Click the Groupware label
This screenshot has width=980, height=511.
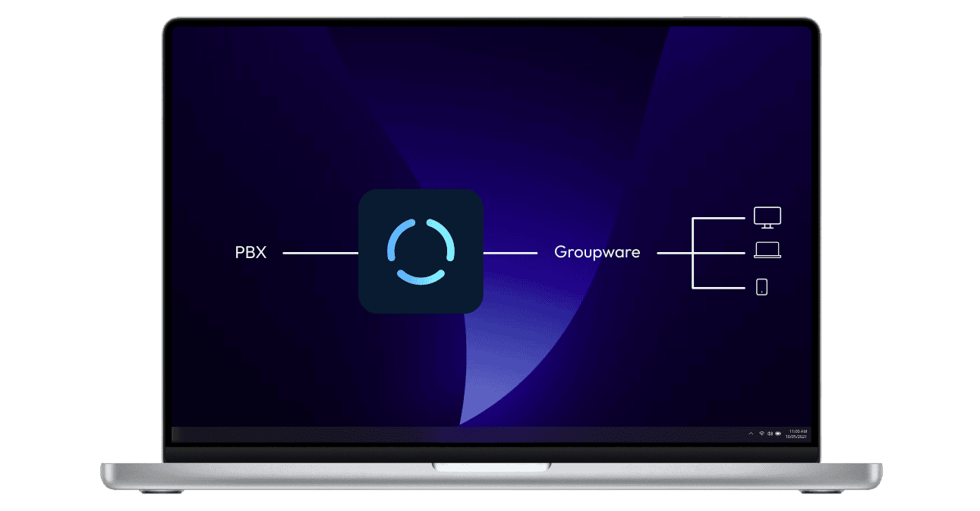tap(597, 252)
